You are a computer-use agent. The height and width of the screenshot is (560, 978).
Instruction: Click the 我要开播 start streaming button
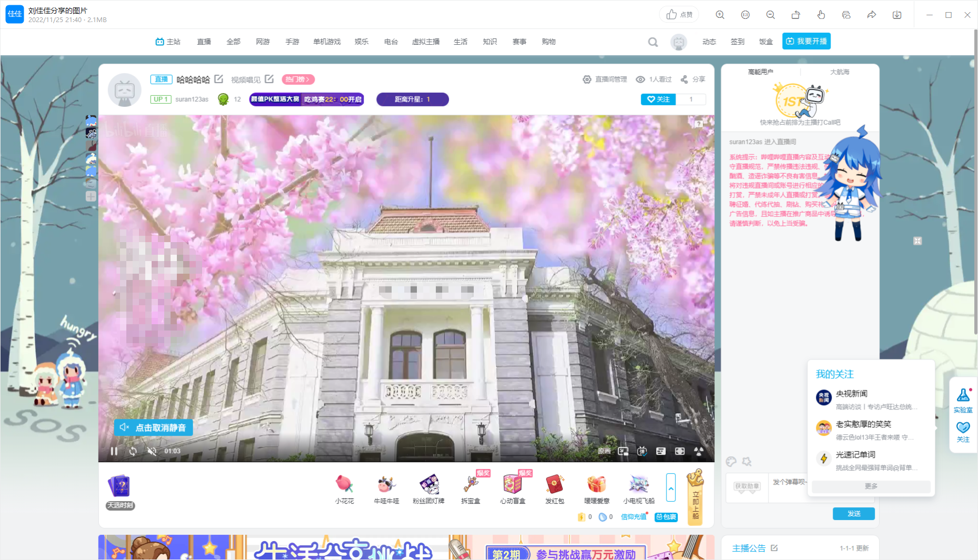806,41
